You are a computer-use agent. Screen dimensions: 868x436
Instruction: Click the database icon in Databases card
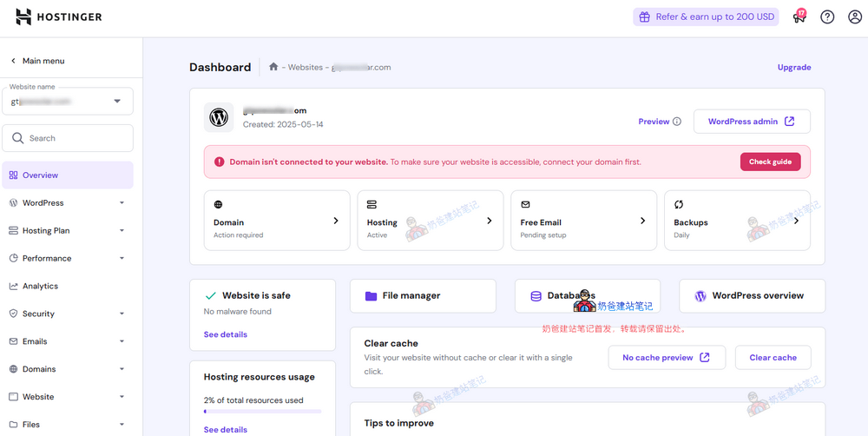pos(536,296)
